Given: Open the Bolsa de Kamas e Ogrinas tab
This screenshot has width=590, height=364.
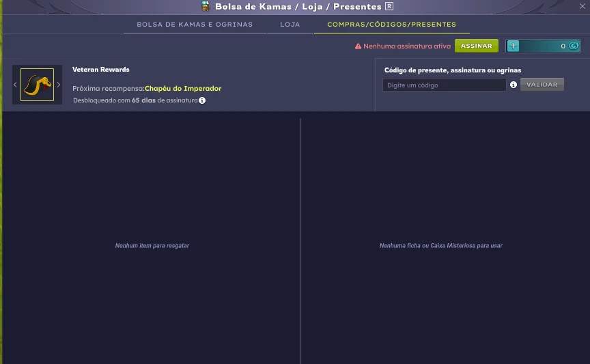Looking at the screenshot, I should click(x=195, y=25).
